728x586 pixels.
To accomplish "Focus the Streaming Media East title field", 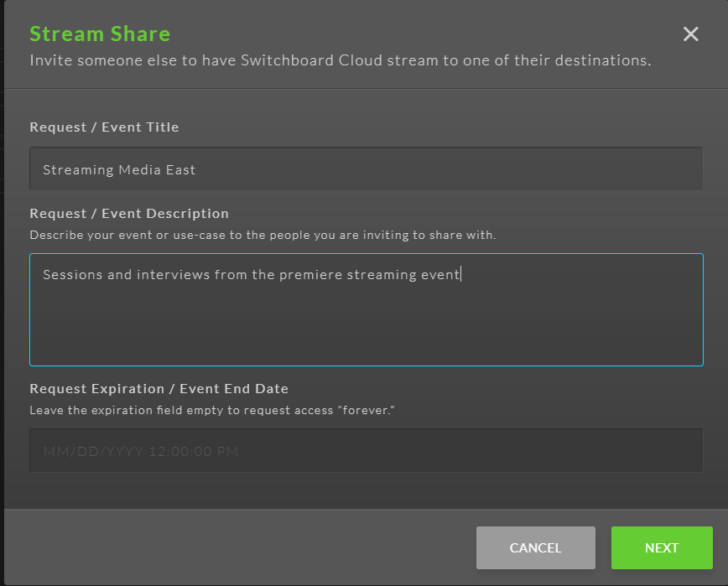I will [x=366, y=169].
